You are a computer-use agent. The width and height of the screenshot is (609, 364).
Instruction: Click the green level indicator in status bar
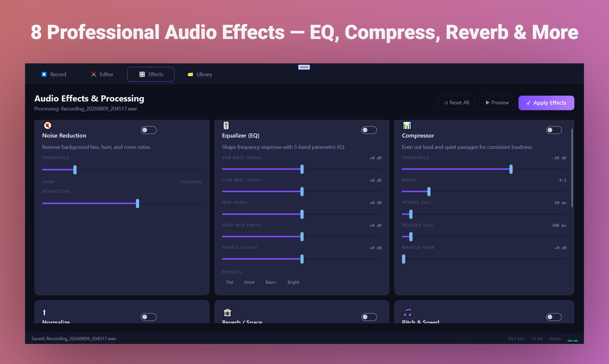tap(573, 340)
